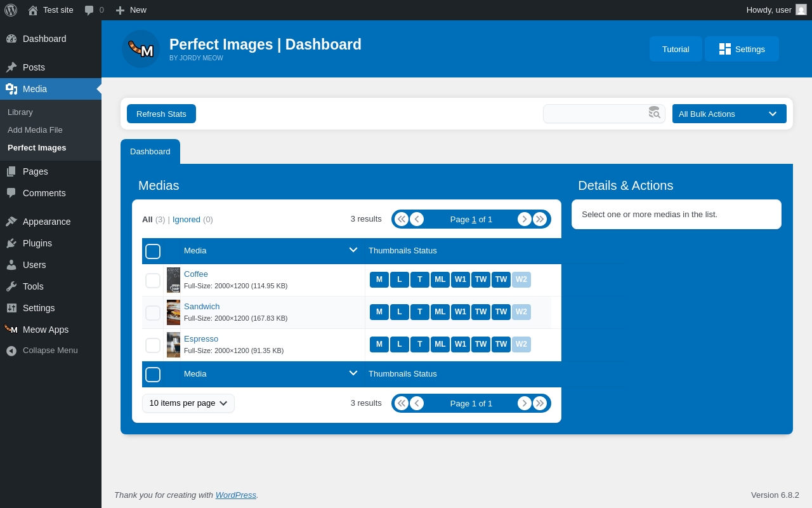Image resolution: width=812 pixels, height=508 pixels.
Task: Open the Sandwich media link
Action: (202, 307)
